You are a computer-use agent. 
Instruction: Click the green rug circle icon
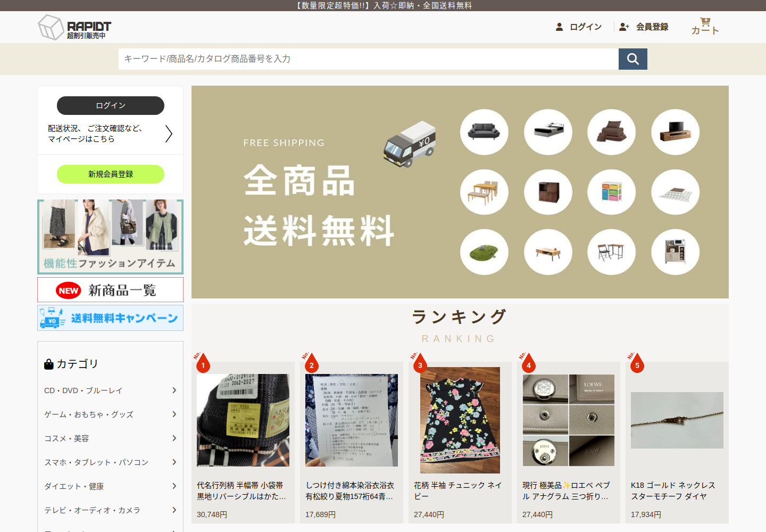point(484,252)
